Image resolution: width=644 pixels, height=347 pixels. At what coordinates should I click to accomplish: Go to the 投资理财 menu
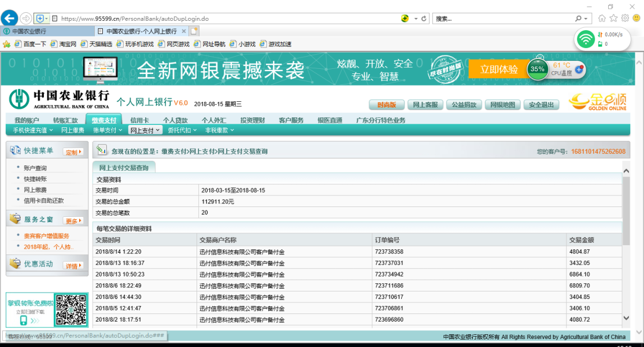(x=253, y=120)
